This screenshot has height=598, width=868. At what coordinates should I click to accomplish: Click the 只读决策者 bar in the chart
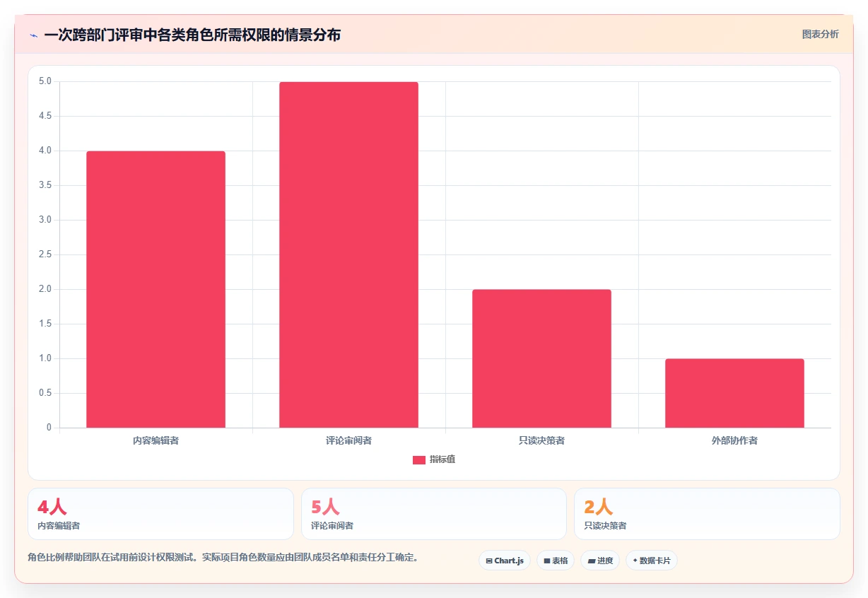point(541,358)
